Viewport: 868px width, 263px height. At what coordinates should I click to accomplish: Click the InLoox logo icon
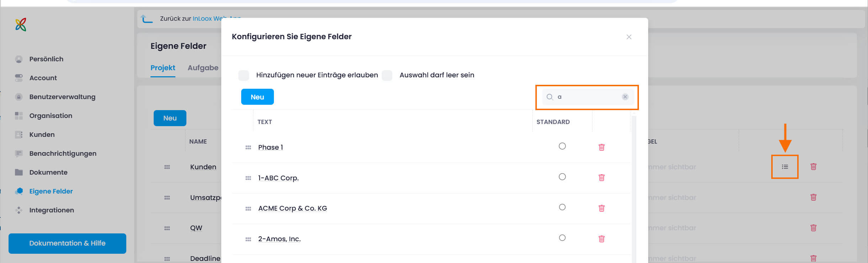point(21,25)
